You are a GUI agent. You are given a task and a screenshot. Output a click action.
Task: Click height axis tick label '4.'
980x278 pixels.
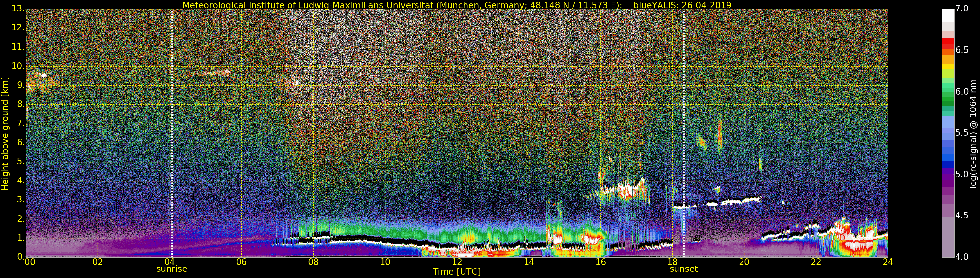tap(21, 181)
